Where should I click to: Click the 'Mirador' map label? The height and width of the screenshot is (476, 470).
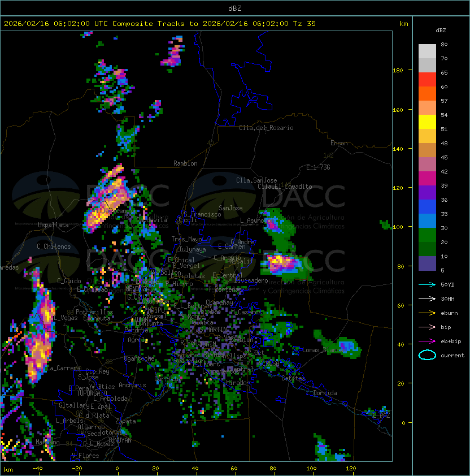238,383
